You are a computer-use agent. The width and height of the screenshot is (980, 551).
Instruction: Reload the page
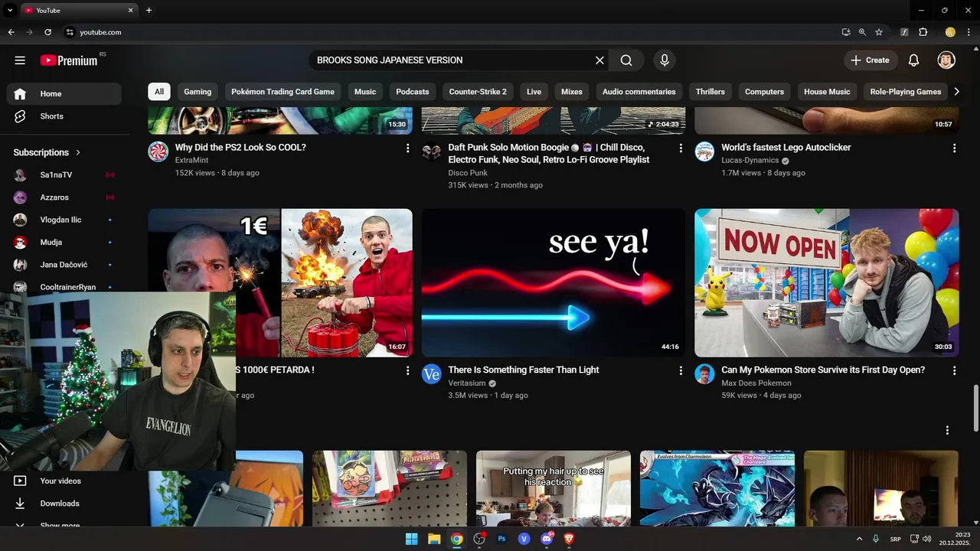(47, 32)
